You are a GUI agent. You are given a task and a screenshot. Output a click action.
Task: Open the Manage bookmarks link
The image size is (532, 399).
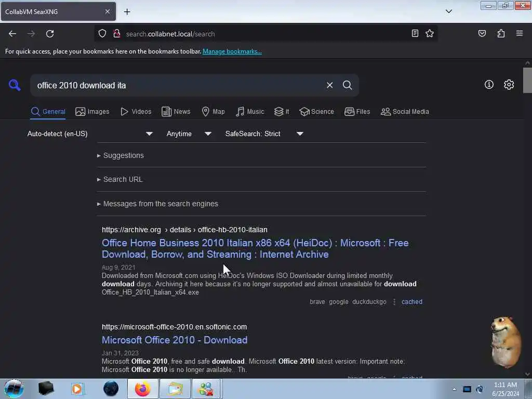click(232, 51)
